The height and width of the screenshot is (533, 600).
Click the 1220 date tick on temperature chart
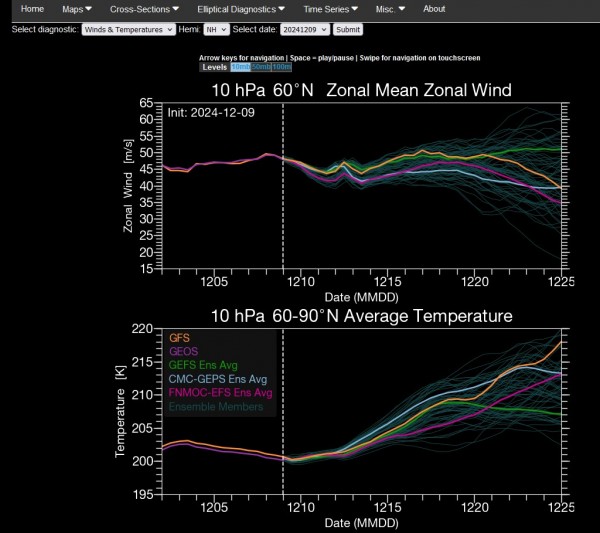[474, 507]
